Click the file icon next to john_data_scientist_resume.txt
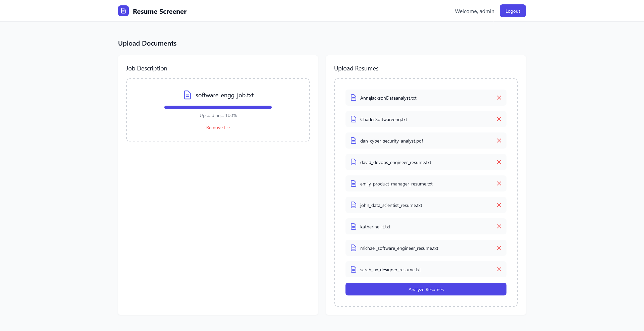 pyautogui.click(x=353, y=205)
